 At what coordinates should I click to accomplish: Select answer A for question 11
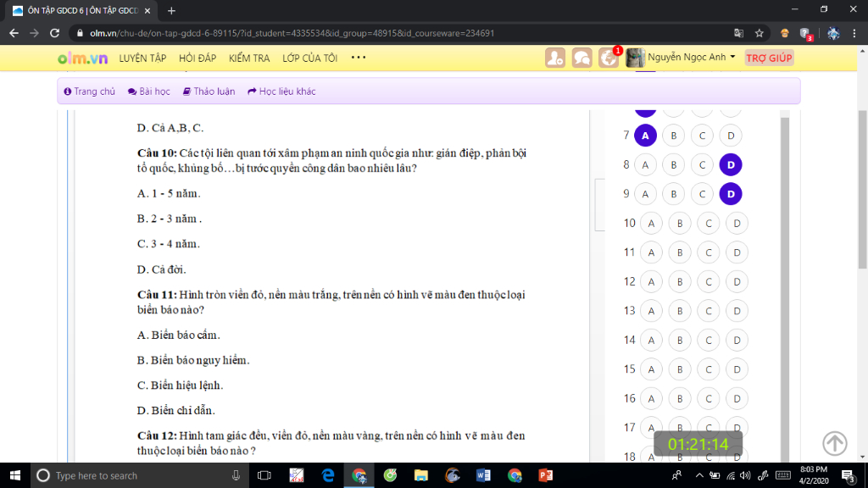click(651, 252)
